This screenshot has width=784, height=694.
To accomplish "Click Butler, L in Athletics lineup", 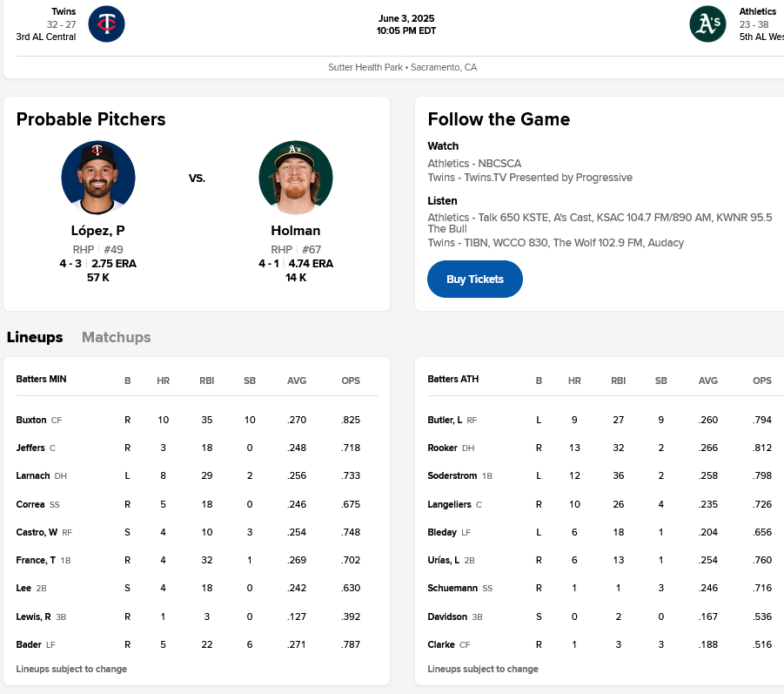I will [445, 420].
